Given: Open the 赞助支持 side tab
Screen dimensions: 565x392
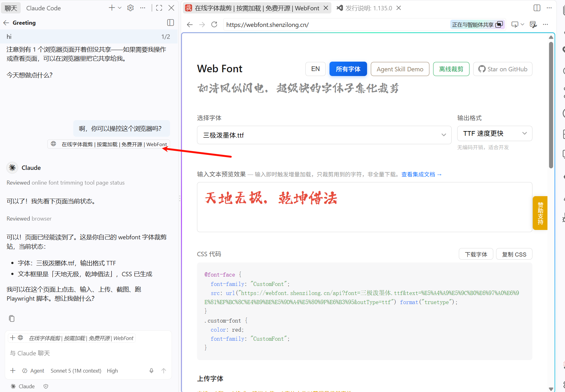Looking at the screenshot, I should click(540, 213).
